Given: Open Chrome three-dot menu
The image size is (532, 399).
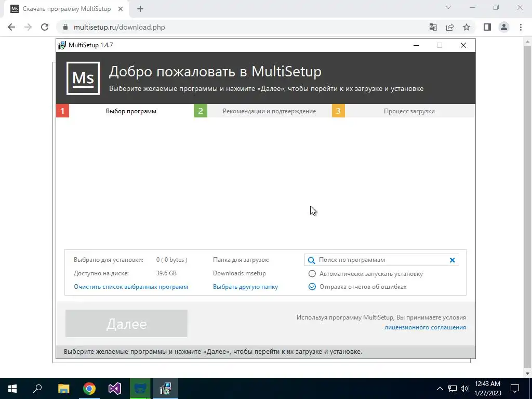Looking at the screenshot, I should pos(521,27).
